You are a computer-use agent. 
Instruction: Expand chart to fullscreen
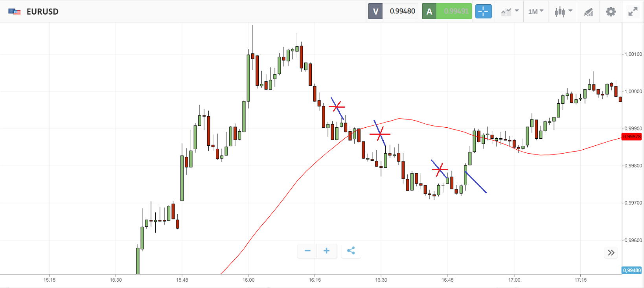[x=633, y=11]
